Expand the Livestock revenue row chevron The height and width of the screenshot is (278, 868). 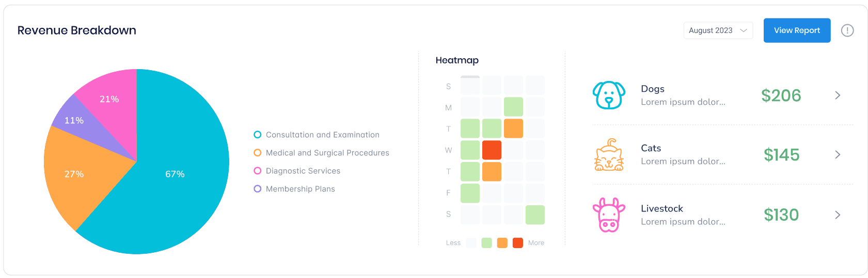838,215
